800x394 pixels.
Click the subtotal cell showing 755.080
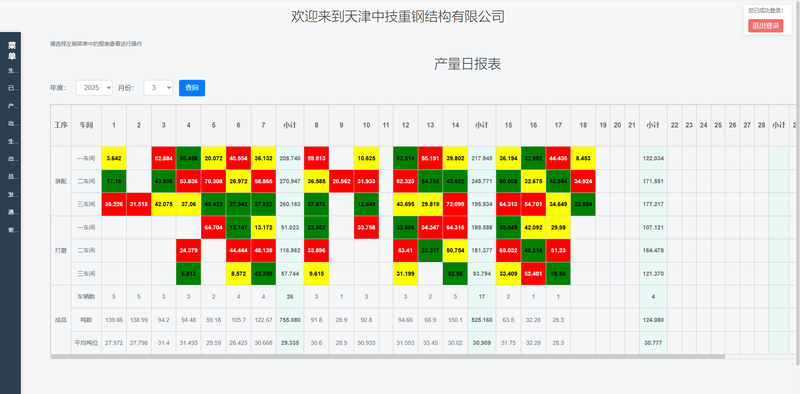click(290, 320)
